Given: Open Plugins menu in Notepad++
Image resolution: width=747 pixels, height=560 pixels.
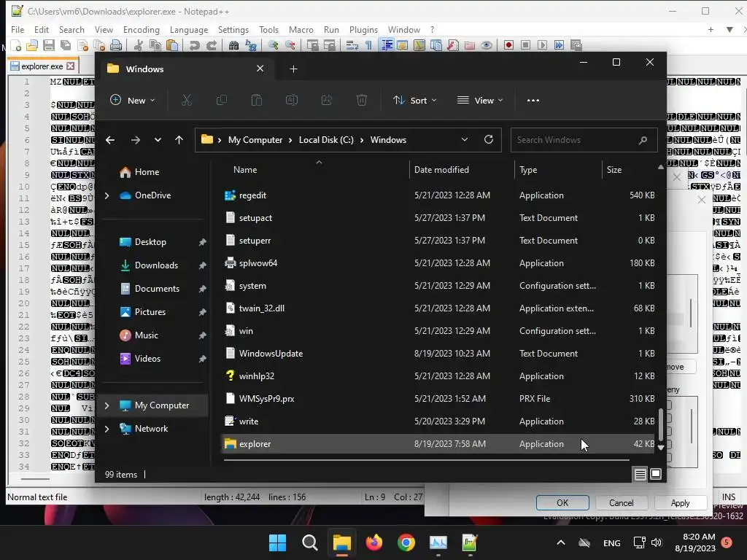Looking at the screenshot, I should click(363, 29).
